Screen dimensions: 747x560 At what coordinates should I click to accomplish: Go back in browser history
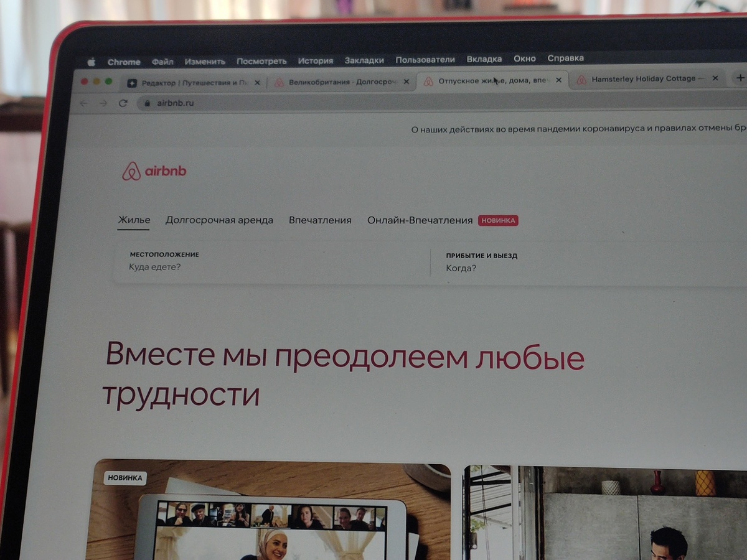coord(83,103)
